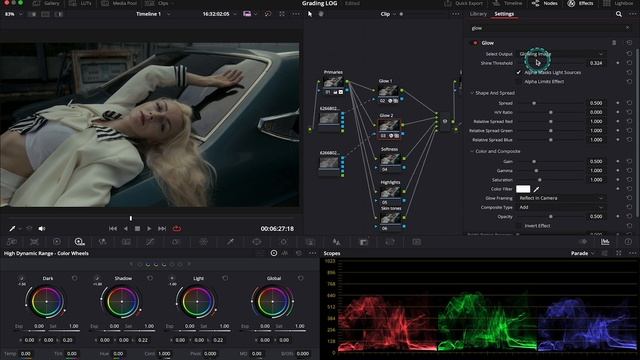Image resolution: width=640 pixels, height=360 pixels.
Task: Open the Power Window palette icon
Action: [257, 242]
